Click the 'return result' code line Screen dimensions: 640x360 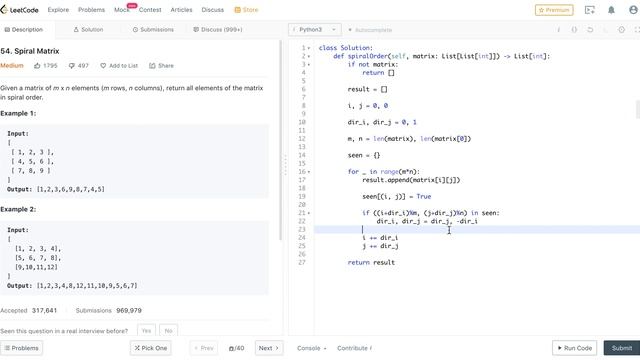coord(371,262)
